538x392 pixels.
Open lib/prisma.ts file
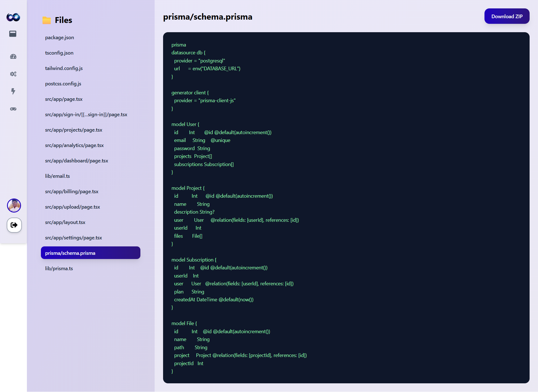(59, 269)
